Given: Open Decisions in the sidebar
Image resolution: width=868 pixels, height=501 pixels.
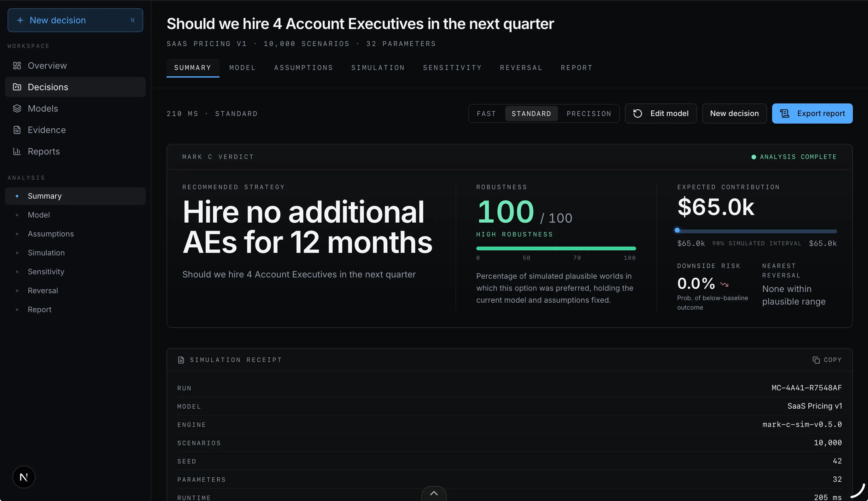Looking at the screenshot, I should (x=75, y=87).
